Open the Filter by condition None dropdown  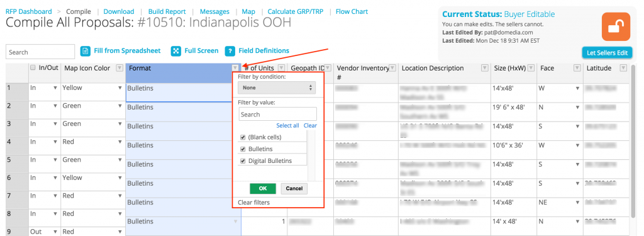pyautogui.click(x=277, y=87)
